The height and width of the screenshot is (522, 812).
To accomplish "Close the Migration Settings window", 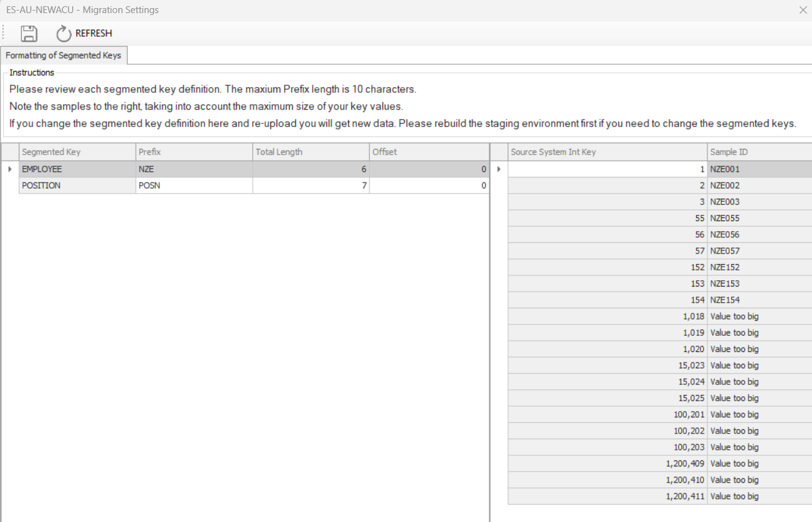I will click(x=803, y=10).
